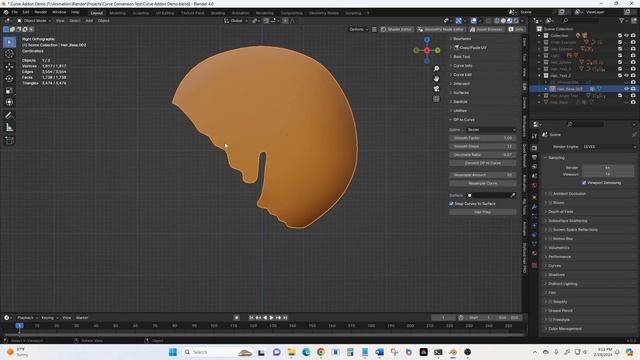Click the outliner filter funnel icon

tap(621, 20)
